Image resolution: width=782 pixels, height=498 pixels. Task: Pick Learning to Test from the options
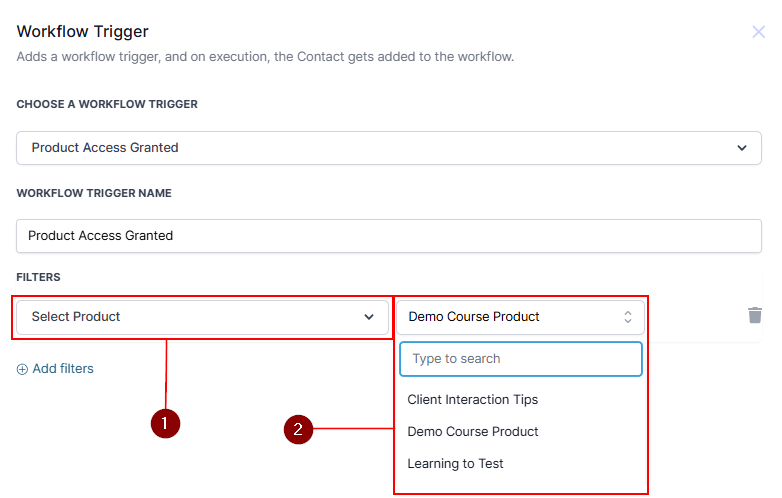455,464
